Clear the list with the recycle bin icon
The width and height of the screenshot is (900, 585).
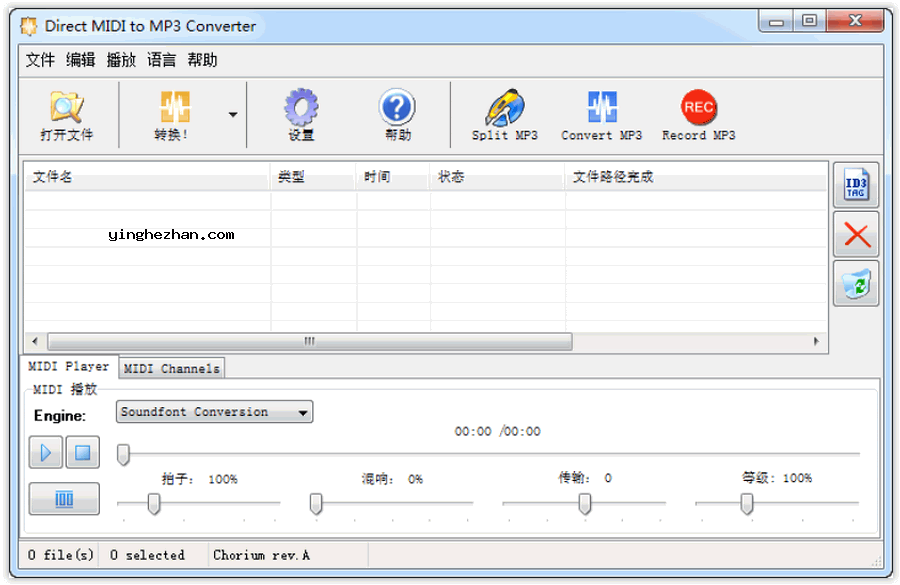pos(856,284)
